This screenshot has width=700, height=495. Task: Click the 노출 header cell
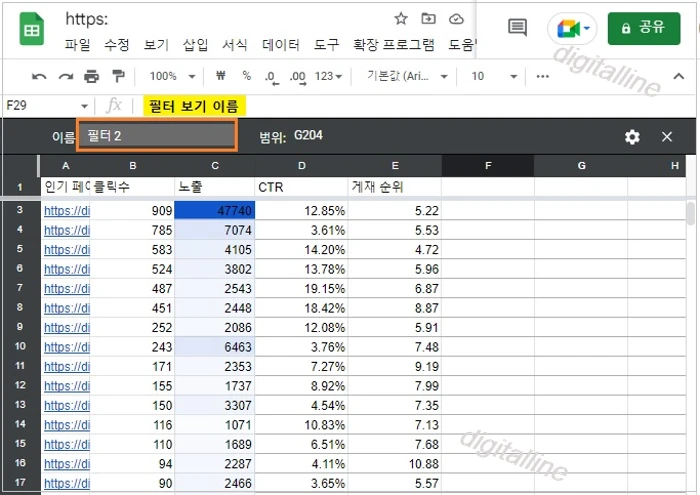215,187
